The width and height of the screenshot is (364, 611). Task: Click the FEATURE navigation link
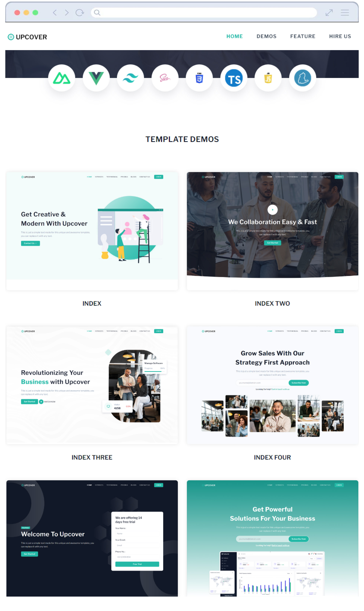click(x=302, y=36)
